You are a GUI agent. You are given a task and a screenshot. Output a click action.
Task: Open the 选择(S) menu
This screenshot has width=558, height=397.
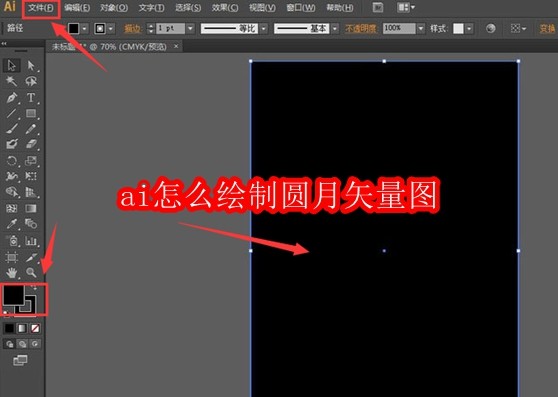[x=188, y=8]
